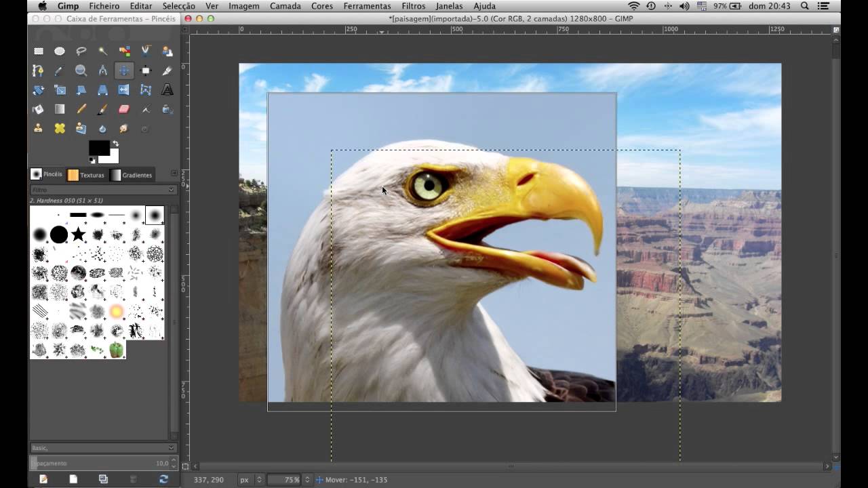This screenshot has height=488, width=868.
Task: Select the yellow Heal tool
Action: 60,128
